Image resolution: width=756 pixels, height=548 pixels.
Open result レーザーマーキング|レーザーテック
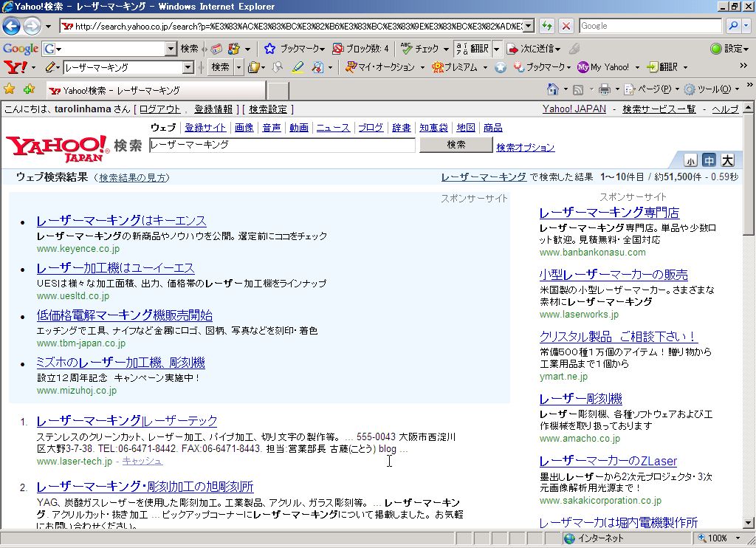click(127, 421)
